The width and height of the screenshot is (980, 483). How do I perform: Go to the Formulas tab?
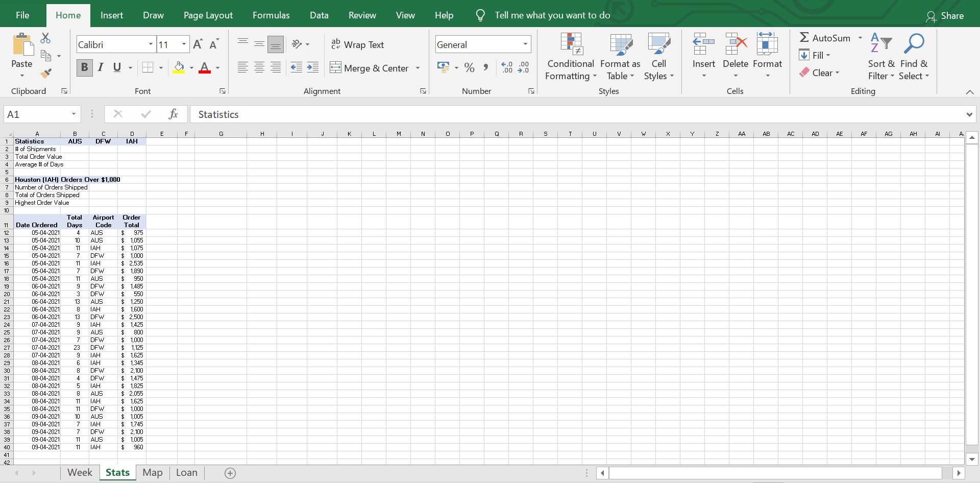pos(271,15)
